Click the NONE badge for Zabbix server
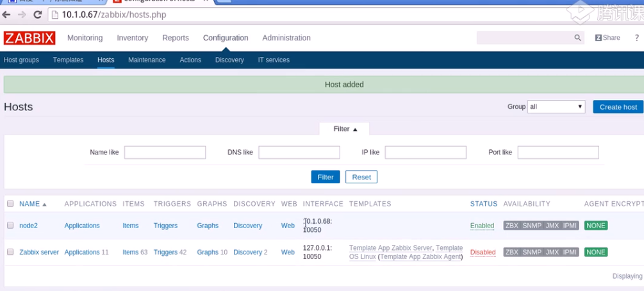644x291 pixels. pos(596,252)
